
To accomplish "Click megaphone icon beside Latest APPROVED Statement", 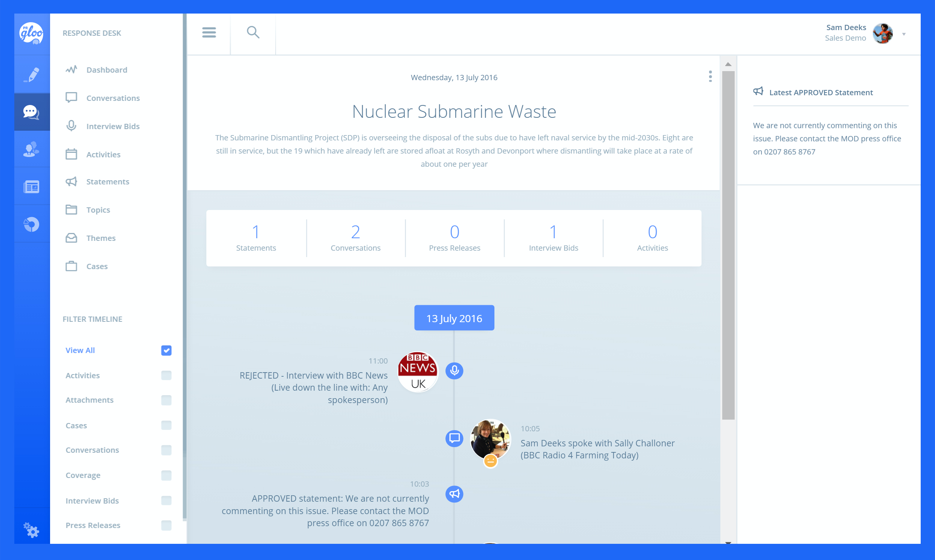I will (x=758, y=92).
